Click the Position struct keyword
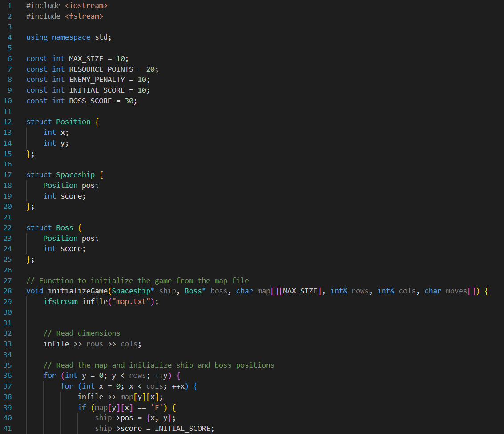The image size is (504, 434). point(39,122)
